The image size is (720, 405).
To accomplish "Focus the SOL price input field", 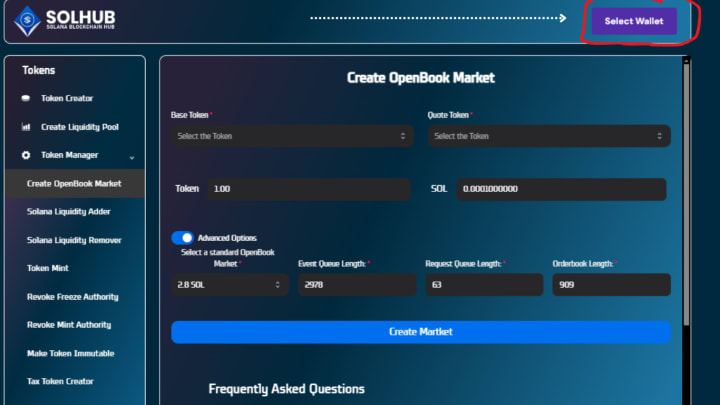I will tap(561, 189).
